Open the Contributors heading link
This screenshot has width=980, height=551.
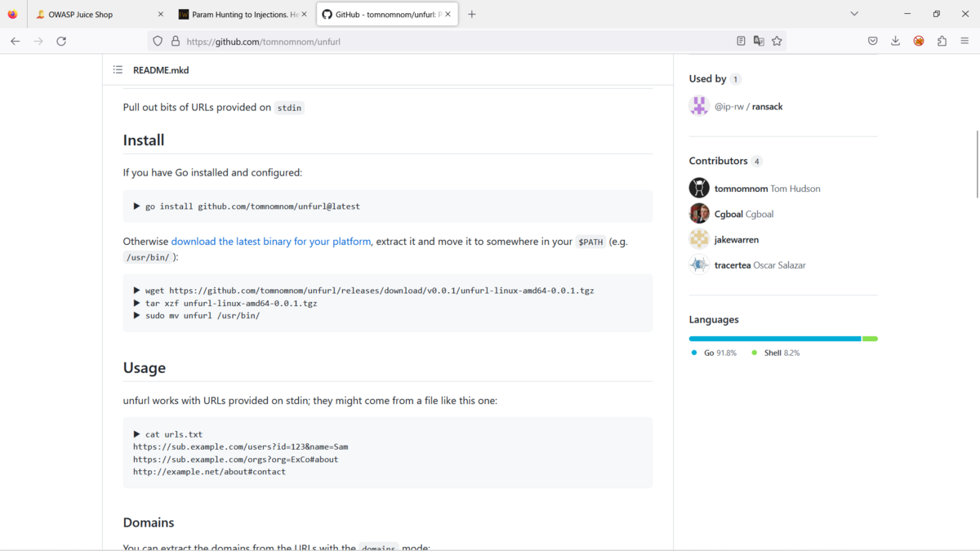[x=725, y=161]
